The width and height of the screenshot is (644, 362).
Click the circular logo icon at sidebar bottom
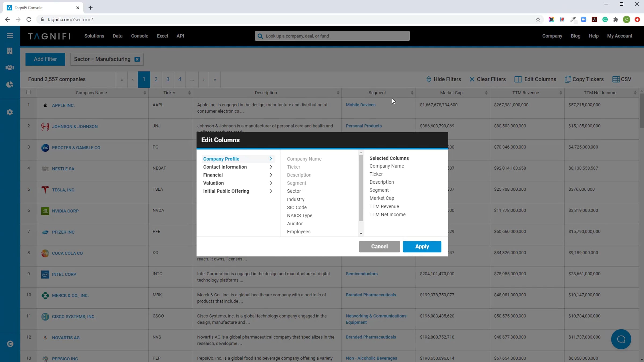click(x=10, y=344)
